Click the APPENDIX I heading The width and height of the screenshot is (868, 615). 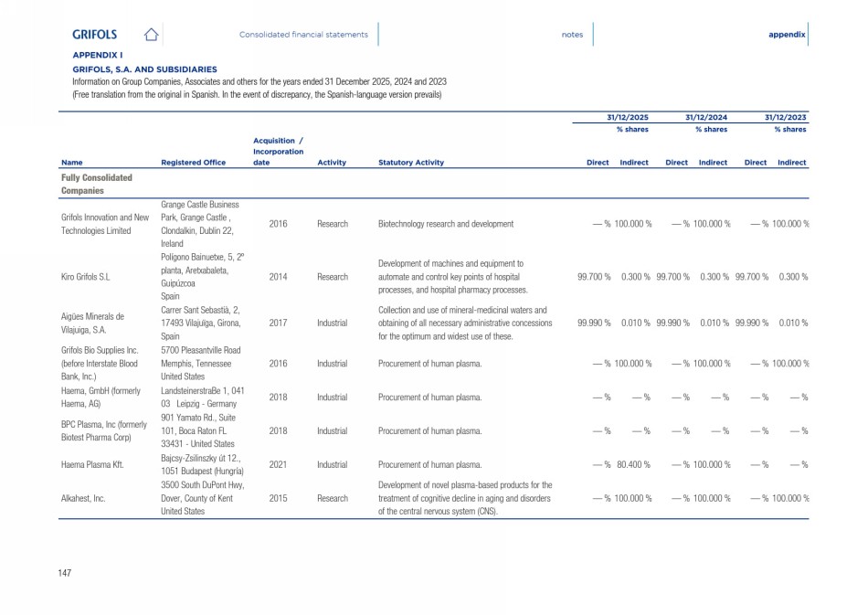[98, 55]
